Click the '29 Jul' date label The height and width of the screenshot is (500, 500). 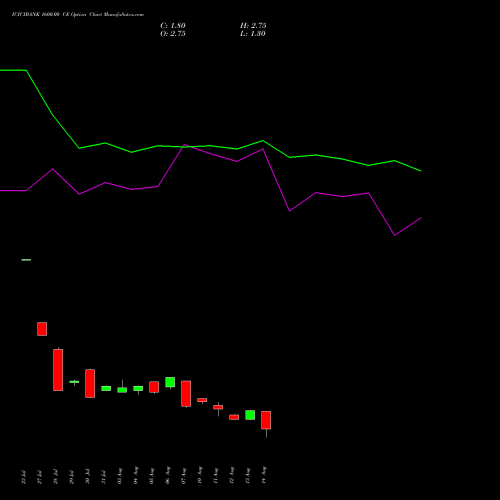click(x=71, y=477)
